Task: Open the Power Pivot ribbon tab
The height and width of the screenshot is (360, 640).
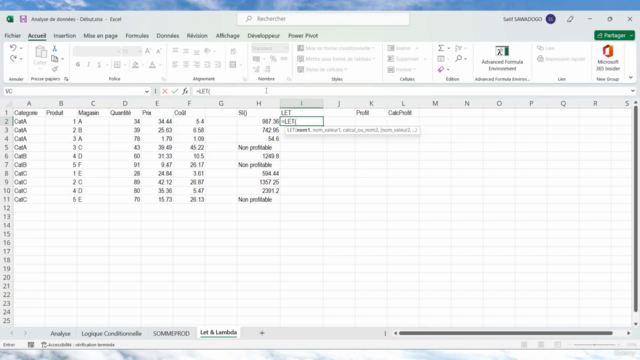Action: tap(303, 36)
